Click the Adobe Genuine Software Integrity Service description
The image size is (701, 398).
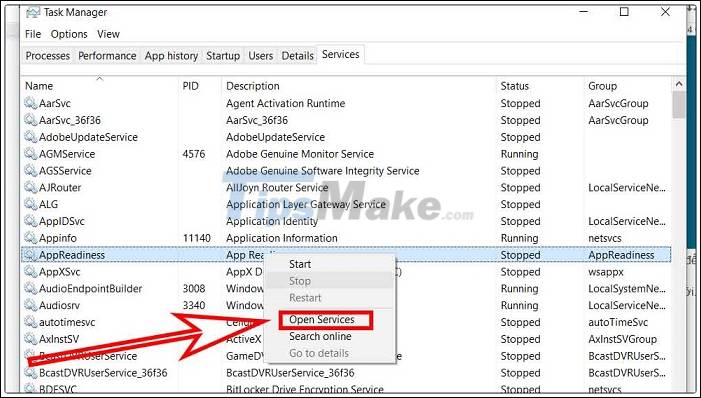(323, 171)
